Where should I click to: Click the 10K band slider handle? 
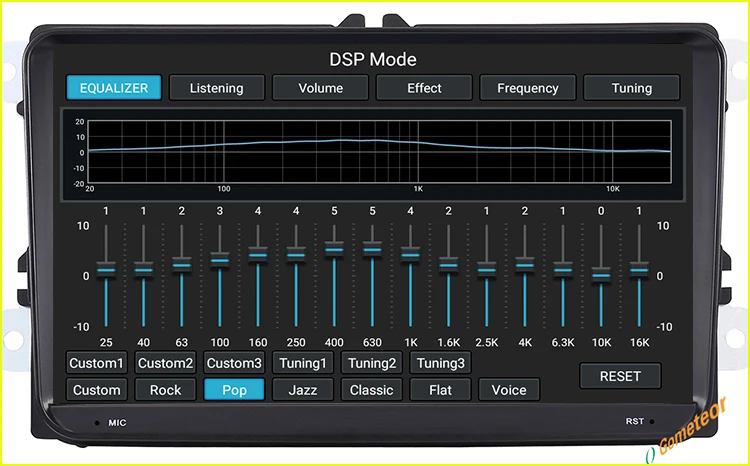601,276
